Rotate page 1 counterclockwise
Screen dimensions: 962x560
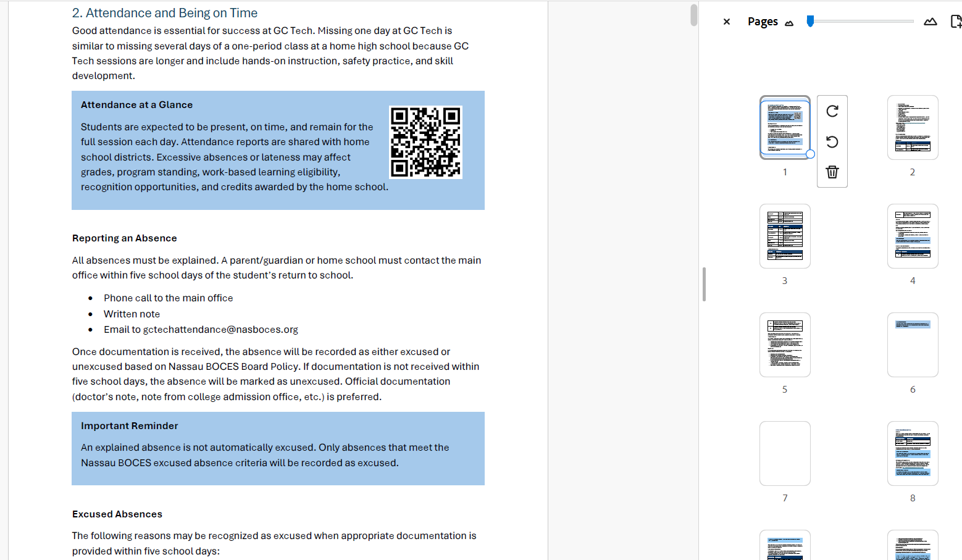tap(832, 142)
